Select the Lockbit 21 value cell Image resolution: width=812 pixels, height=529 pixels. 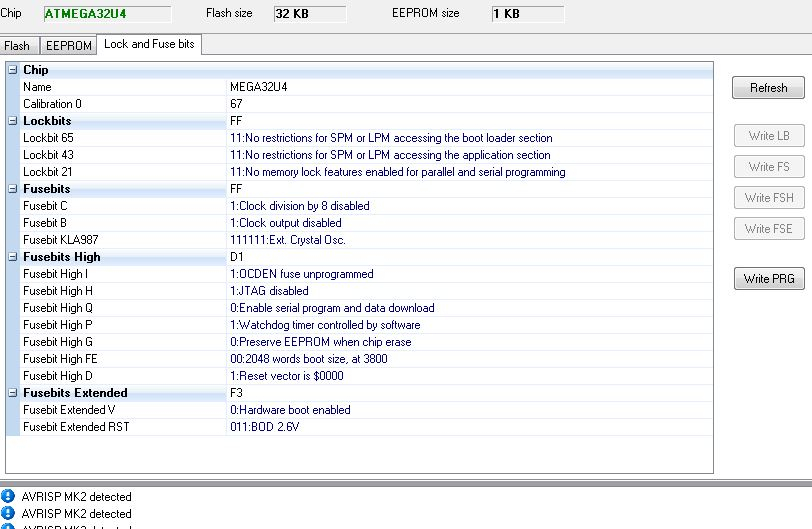(469, 172)
